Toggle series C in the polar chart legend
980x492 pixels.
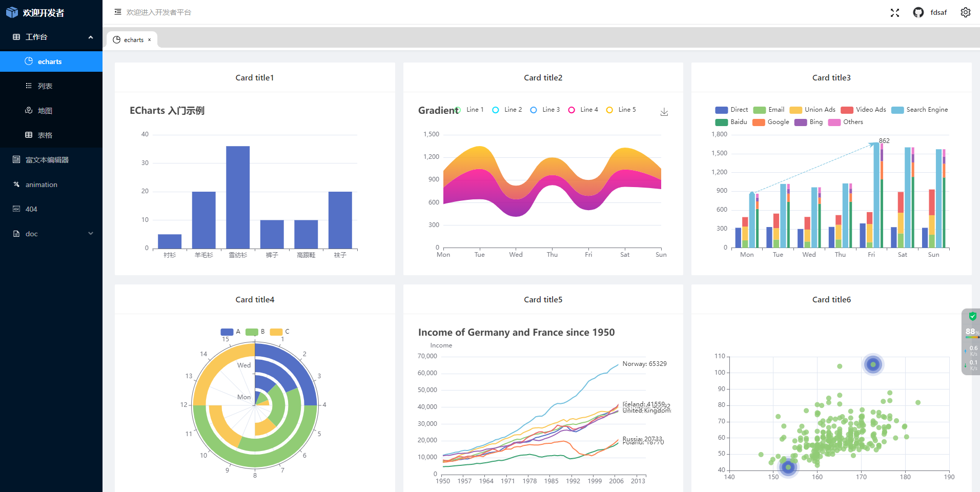pos(279,332)
